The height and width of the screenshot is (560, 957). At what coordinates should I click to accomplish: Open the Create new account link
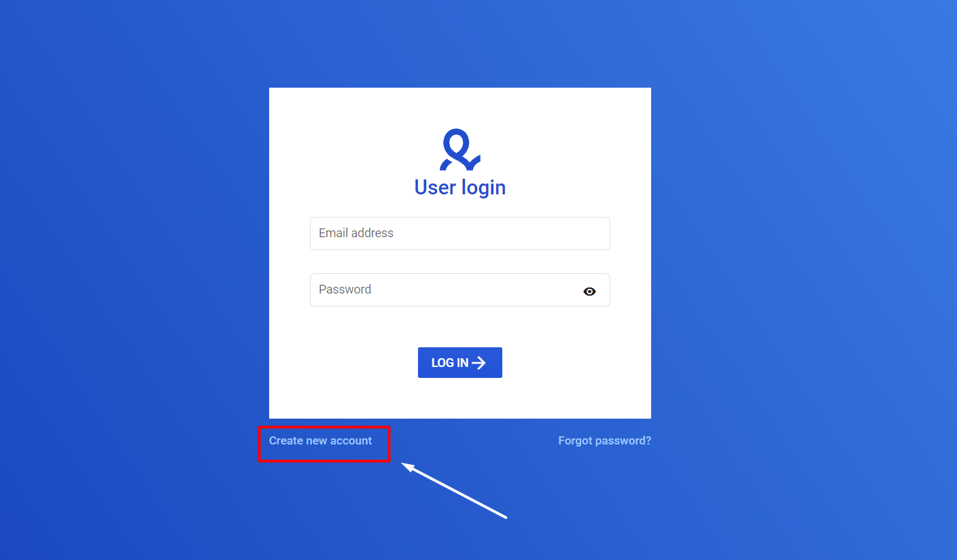tap(320, 440)
